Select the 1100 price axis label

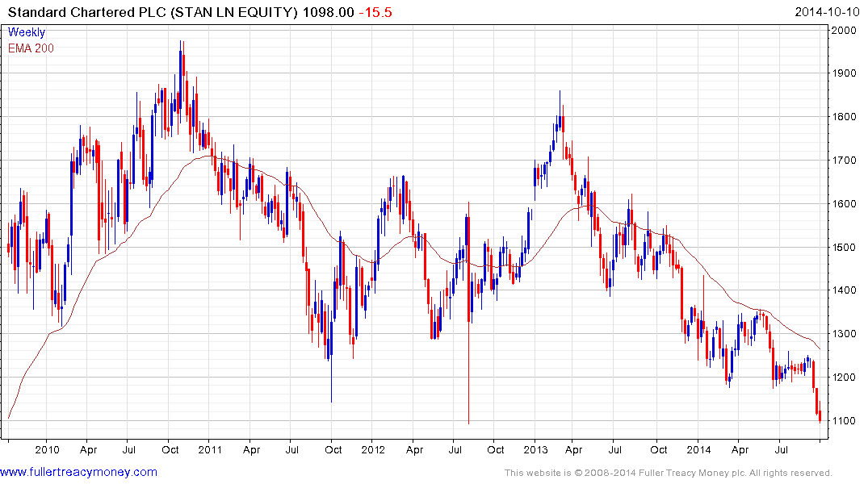(x=845, y=421)
